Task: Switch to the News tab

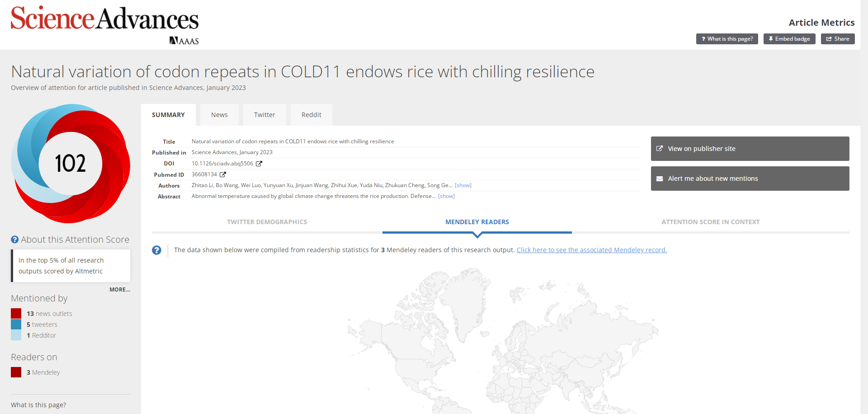Action: click(219, 115)
